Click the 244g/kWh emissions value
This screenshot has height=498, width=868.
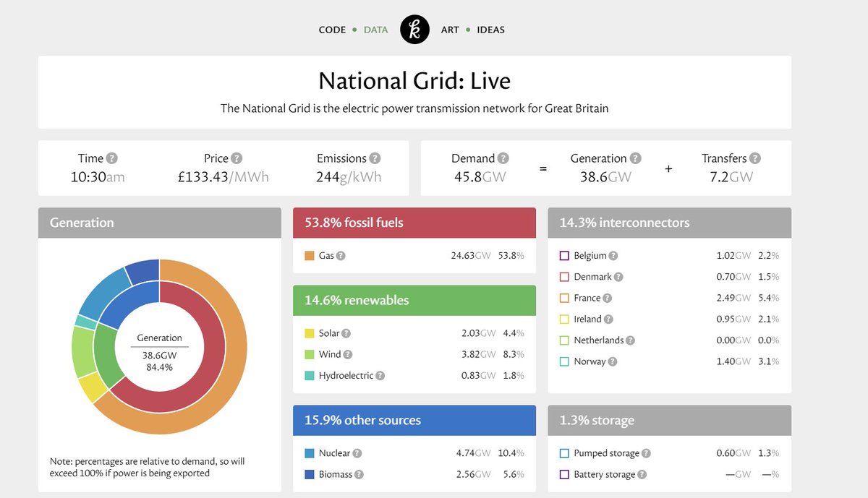349,176
